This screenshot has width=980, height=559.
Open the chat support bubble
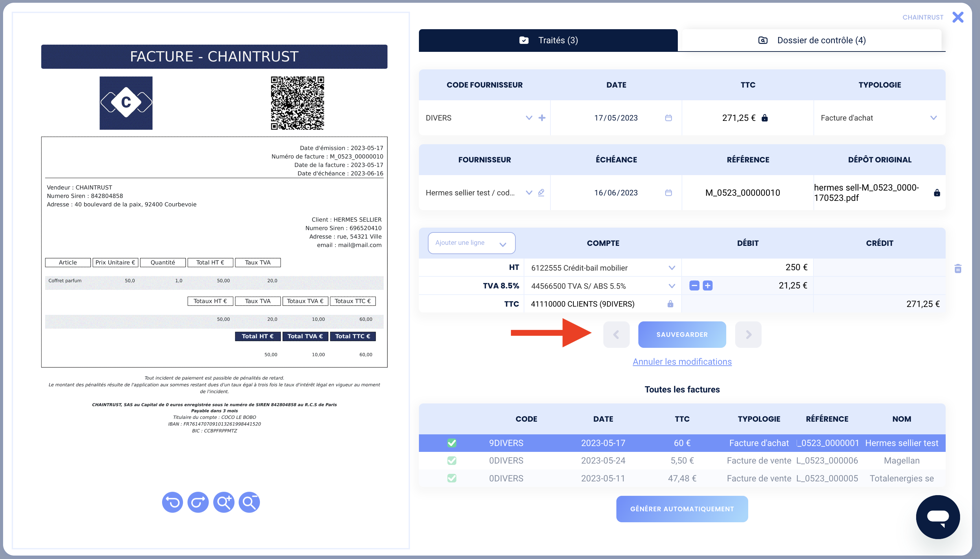click(938, 517)
